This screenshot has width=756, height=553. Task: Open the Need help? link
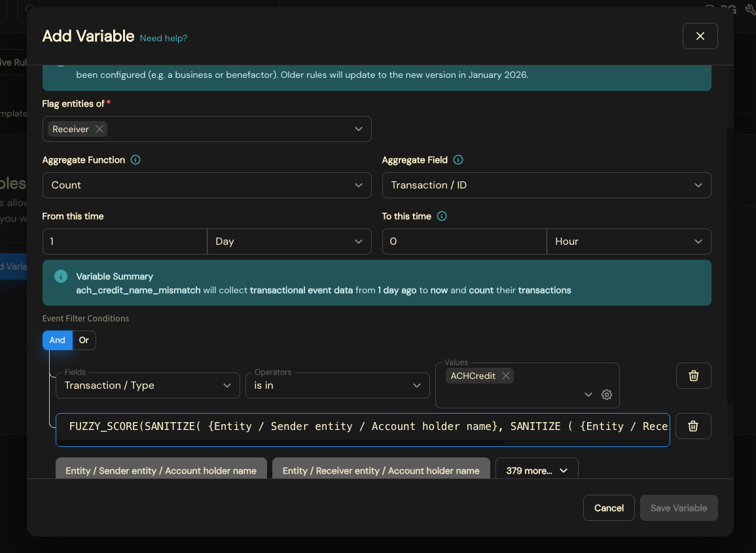[x=164, y=38]
